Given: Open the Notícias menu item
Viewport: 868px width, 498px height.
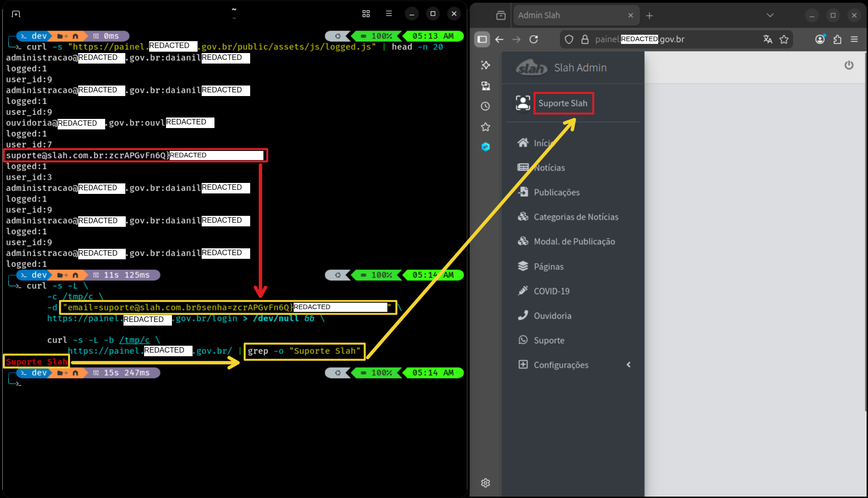Looking at the screenshot, I should 549,168.
